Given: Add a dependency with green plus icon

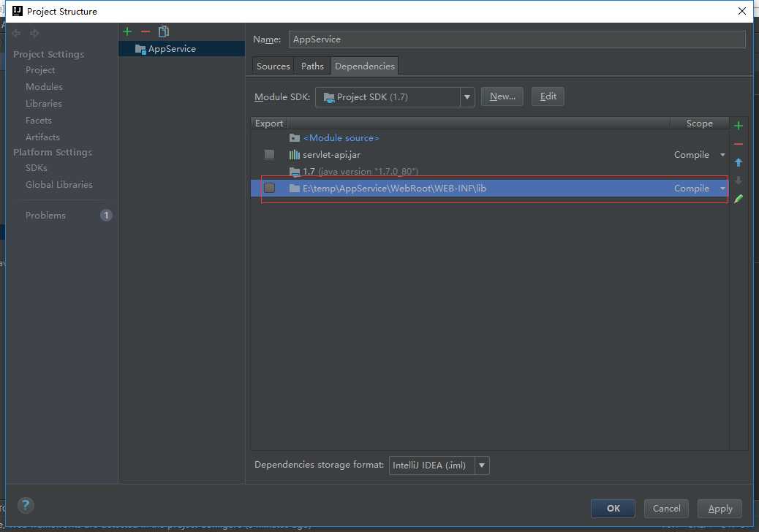Looking at the screenshot, I should (739, 126).
